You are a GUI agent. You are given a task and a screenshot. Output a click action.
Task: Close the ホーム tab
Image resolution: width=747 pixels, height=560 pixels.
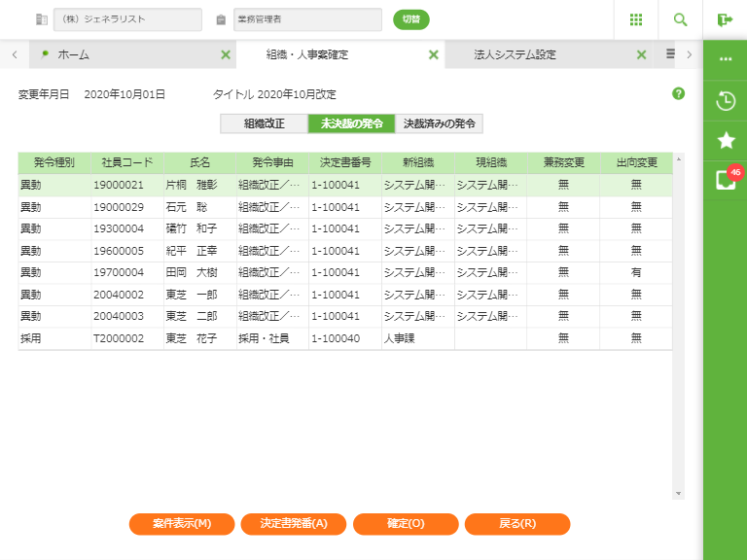coord(226,55)
